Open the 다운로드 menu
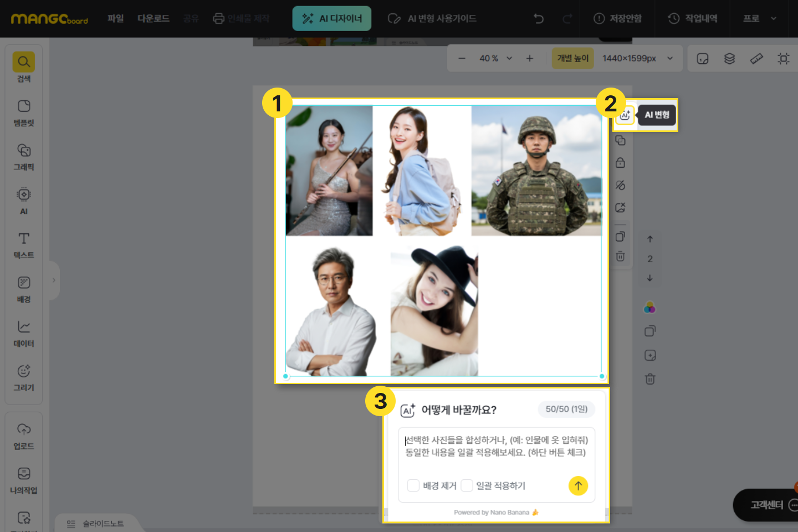 coord(154,18)
